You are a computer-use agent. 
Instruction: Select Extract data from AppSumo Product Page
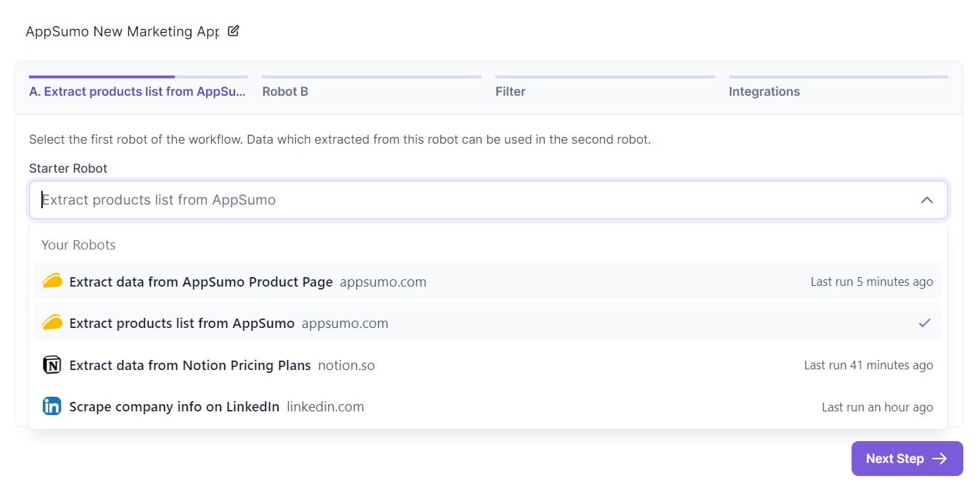(201, 282)
